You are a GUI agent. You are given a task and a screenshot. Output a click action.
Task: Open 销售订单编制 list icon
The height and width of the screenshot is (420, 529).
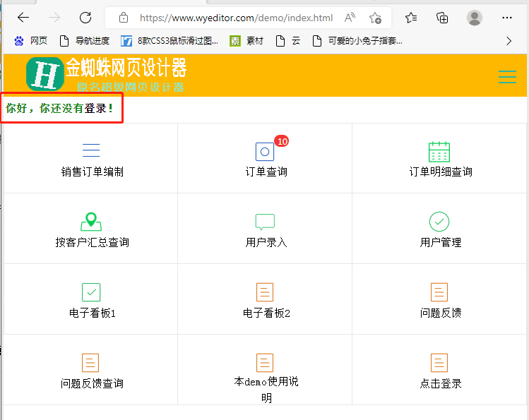(x=91, y=150)
